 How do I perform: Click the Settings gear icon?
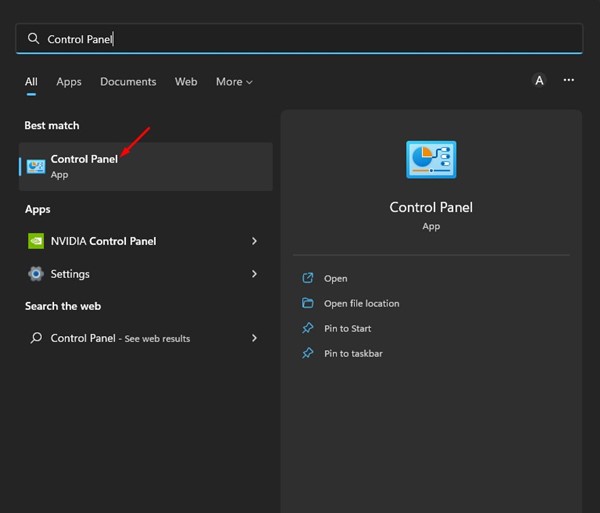36,274
